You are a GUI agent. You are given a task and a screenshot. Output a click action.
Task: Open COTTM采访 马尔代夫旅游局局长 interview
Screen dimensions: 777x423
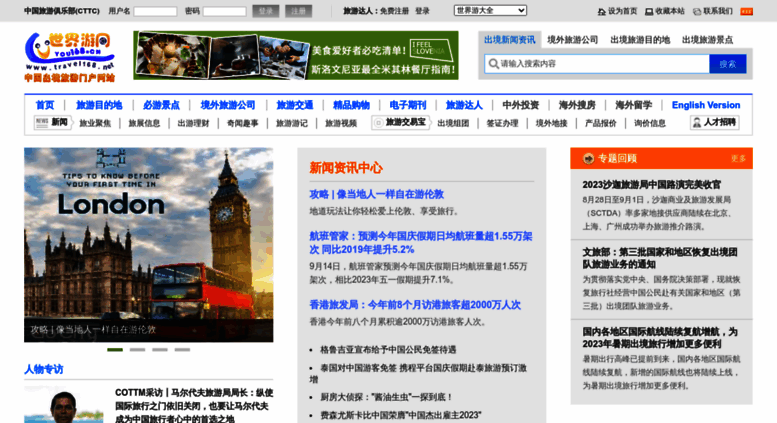pos(194,406)
